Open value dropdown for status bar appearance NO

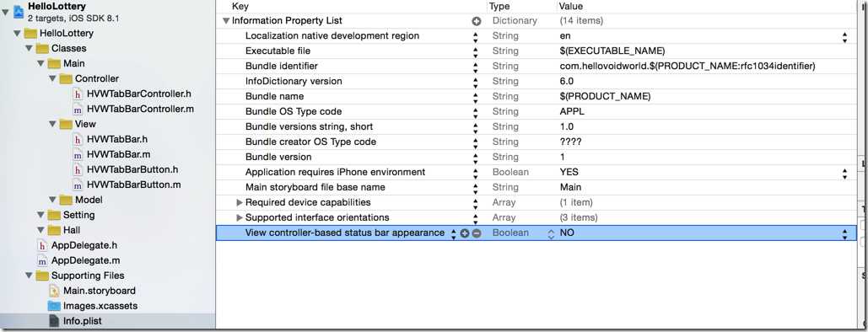844,233
